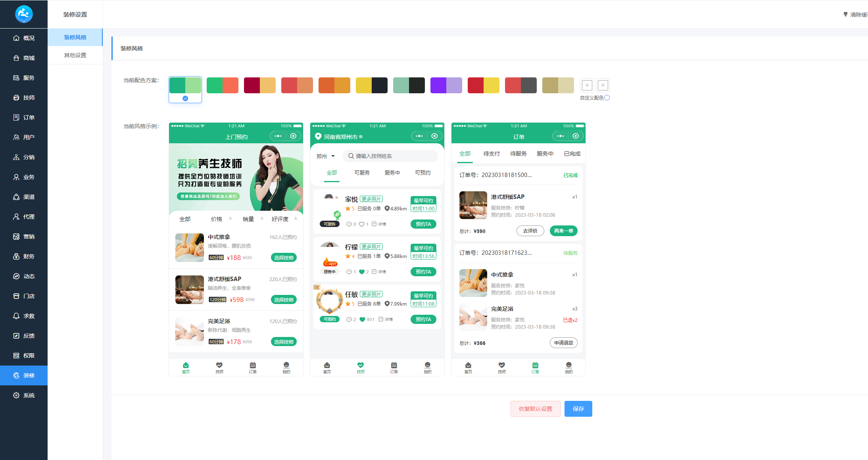Select the purple color scheme swatch
Viewport: 868px width, 460px height.
(446, 85)
